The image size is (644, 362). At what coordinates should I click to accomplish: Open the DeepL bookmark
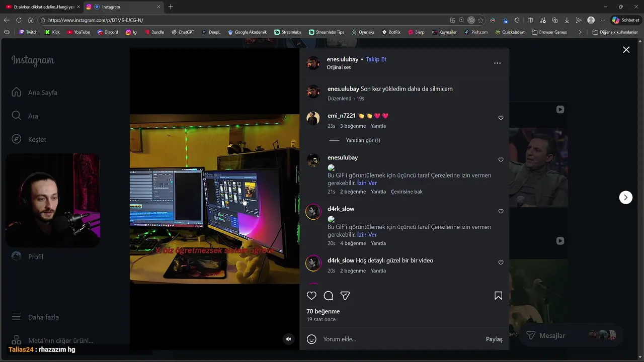pyautogui.click(x=211, y=32)
